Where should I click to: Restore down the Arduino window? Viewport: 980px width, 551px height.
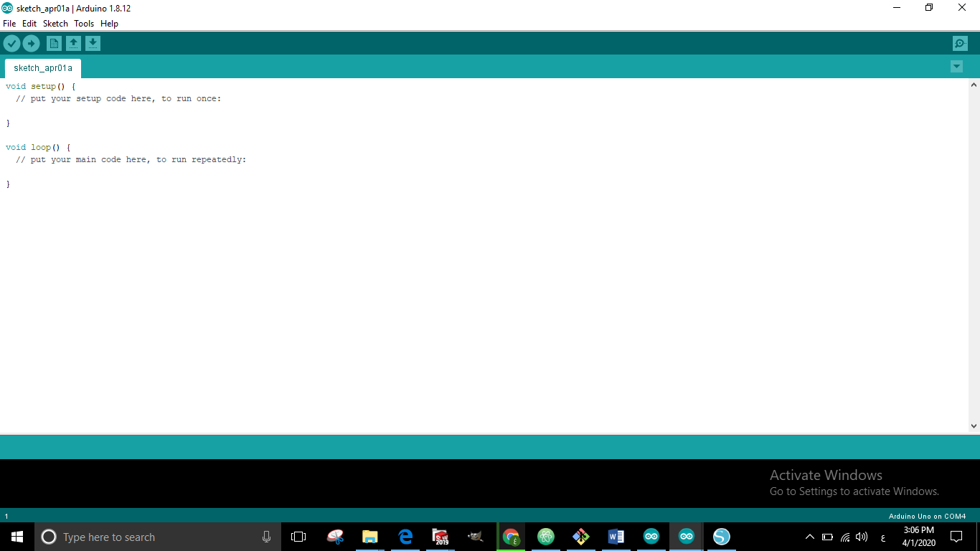click(x=929, y=8)
